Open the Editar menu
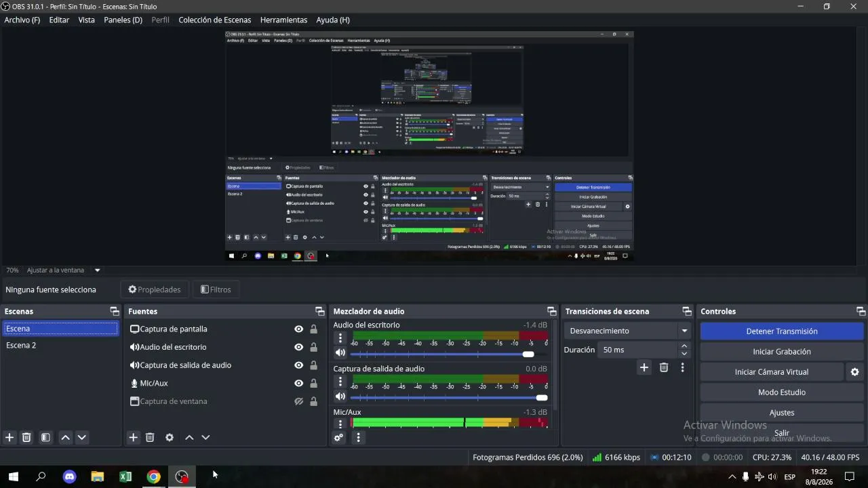Image resolution: width=868 pixels, height=488 pixels. [x=59, y=20]
